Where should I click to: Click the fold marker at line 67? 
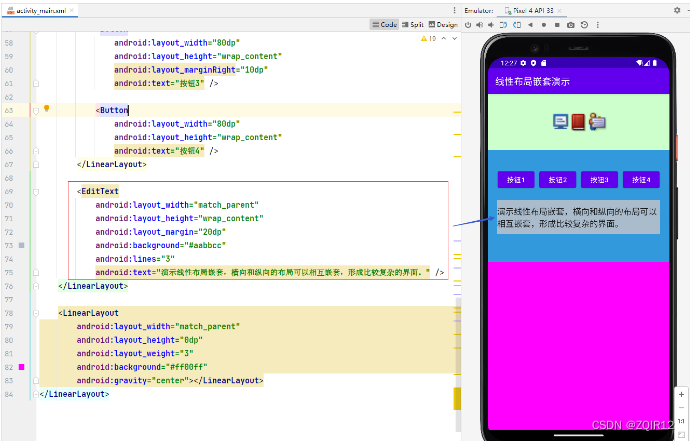36,165
